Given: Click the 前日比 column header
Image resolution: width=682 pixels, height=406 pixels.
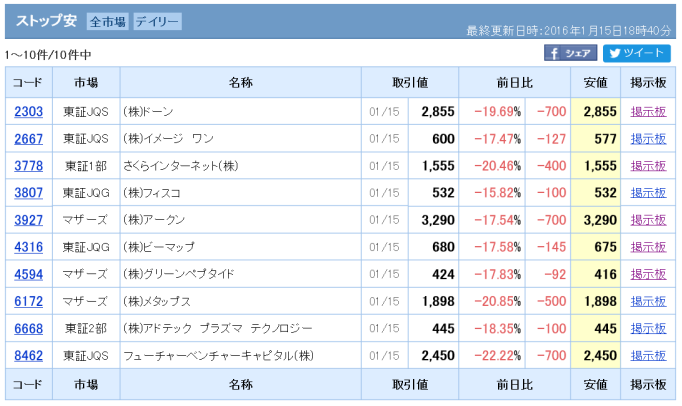Looking at the screenshot, I should (x=515, y=81).
